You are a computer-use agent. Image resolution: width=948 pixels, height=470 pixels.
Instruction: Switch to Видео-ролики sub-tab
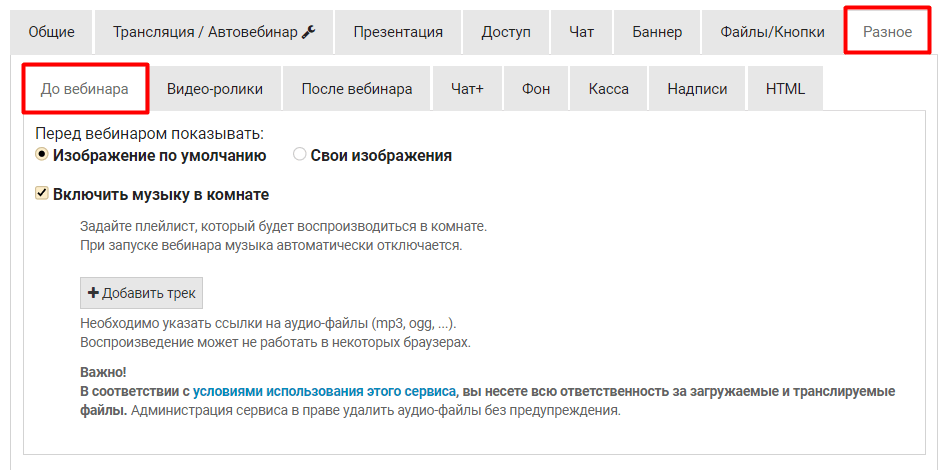[215, 89]
